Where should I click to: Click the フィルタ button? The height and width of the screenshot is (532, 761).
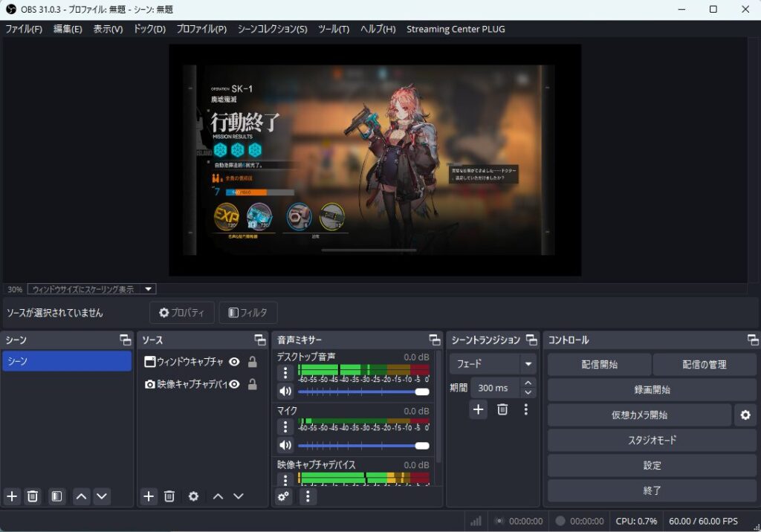coord(248,313)
